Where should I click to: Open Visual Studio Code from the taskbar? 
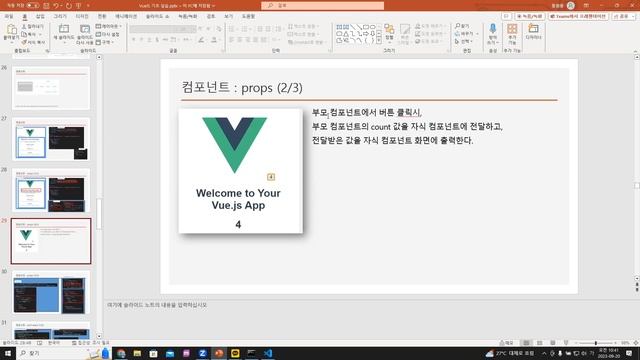[268, 353]
